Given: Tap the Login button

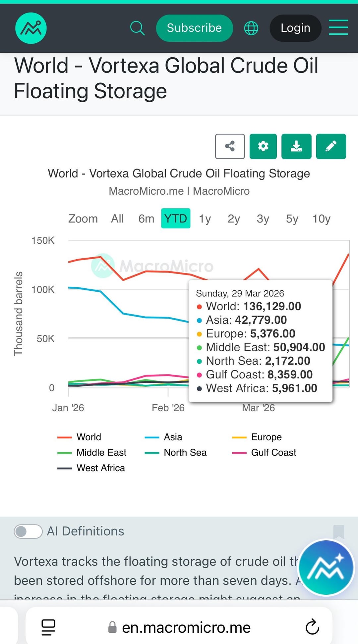Looking at the screenshot, I should [295, 28].
